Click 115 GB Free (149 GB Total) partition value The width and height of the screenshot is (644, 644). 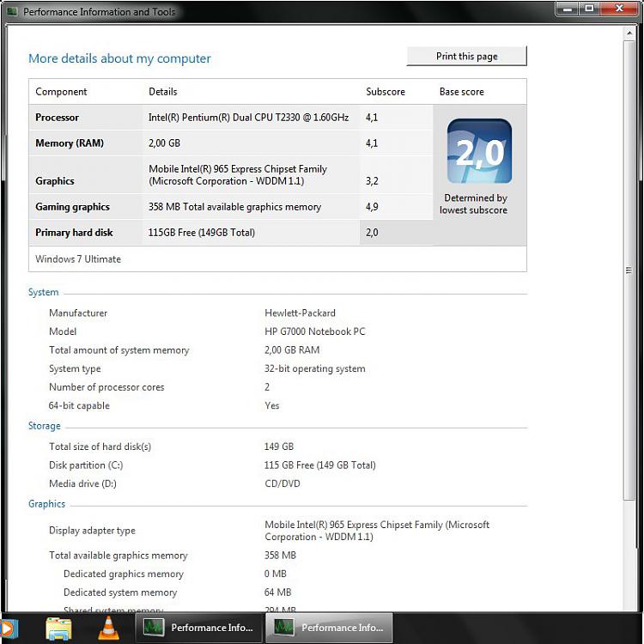point(320,465)
